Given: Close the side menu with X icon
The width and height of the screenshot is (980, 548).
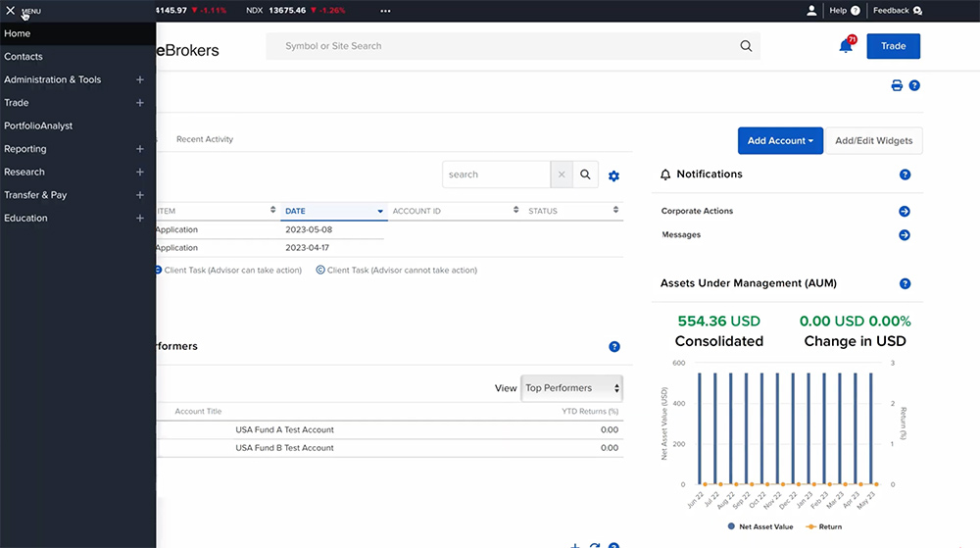Looking at the screenshot, I should pyautogui.click(x=11, y=11).
